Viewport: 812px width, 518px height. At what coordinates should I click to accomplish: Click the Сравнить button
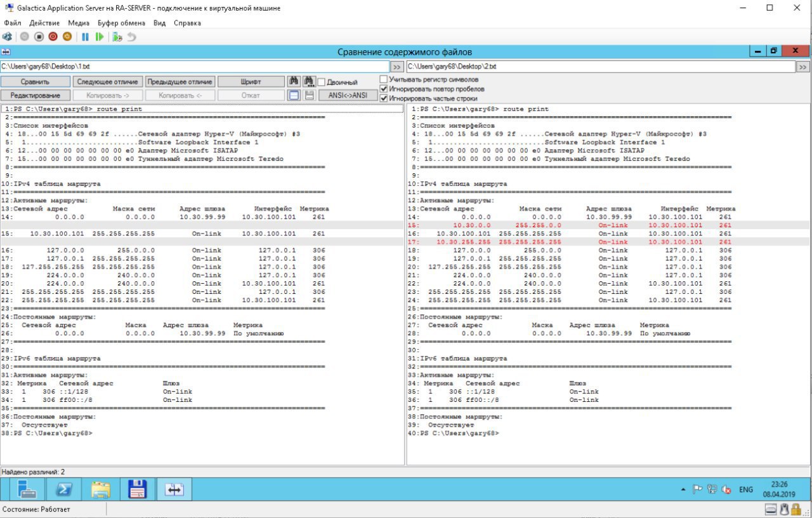click(x=35, y=82)
